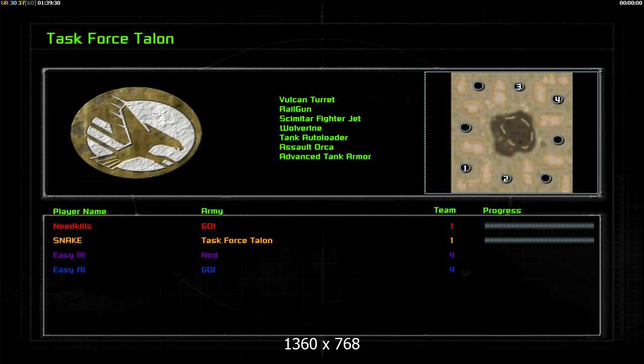Image resolution: width=644 pixels, height=364 pixels.
Task: Select player SNAKE in the list
Action: pos(67,240)
